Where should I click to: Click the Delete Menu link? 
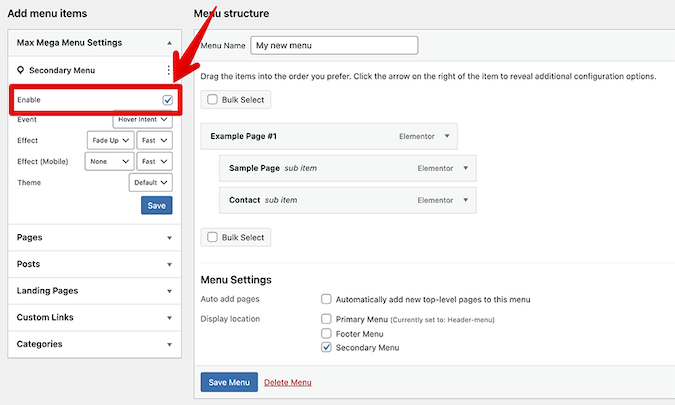288,382
